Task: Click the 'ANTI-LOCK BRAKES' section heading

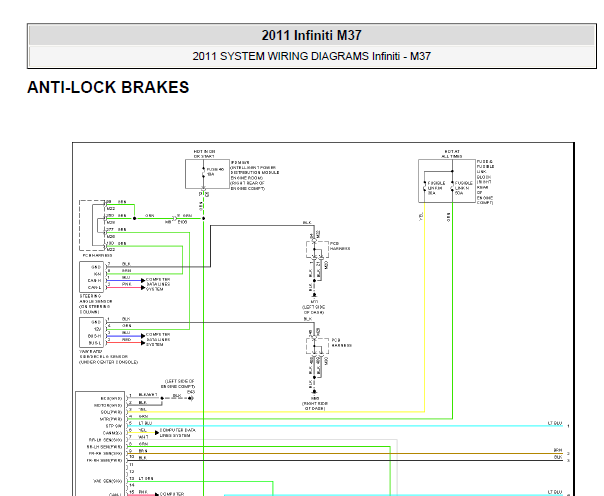Action: coord(108,87)
